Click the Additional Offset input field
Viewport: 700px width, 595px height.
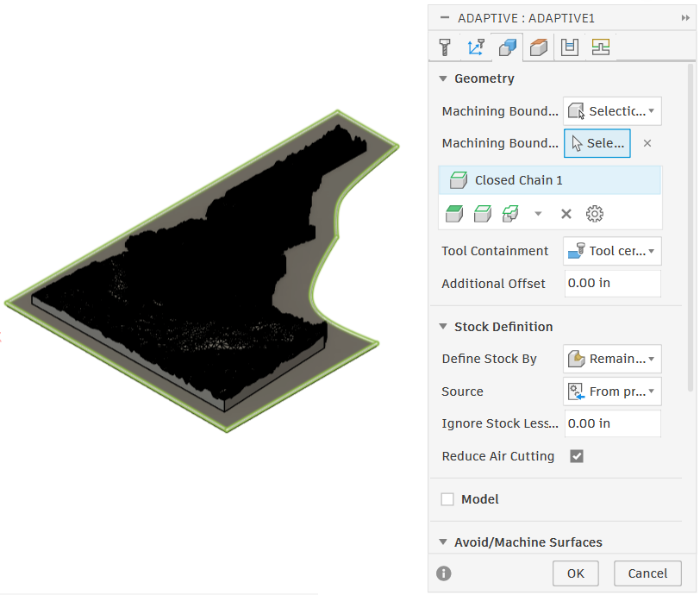pos(612,283)
